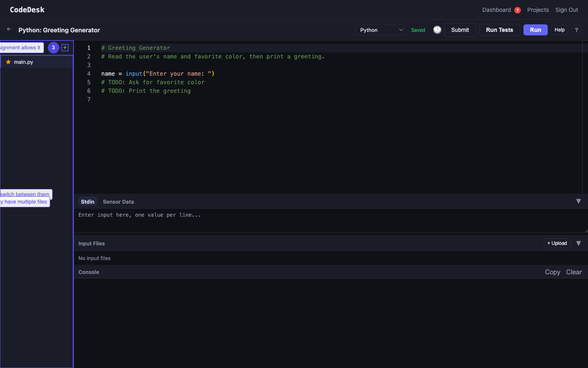Open version history via the clock icon
The image size is (588, 368).
point(437,30)
